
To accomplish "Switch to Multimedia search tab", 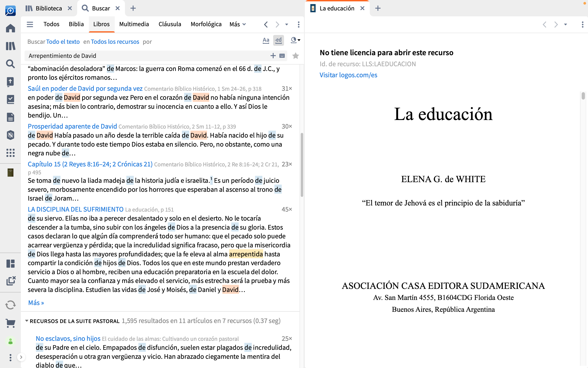I will [x=134, y=24].
